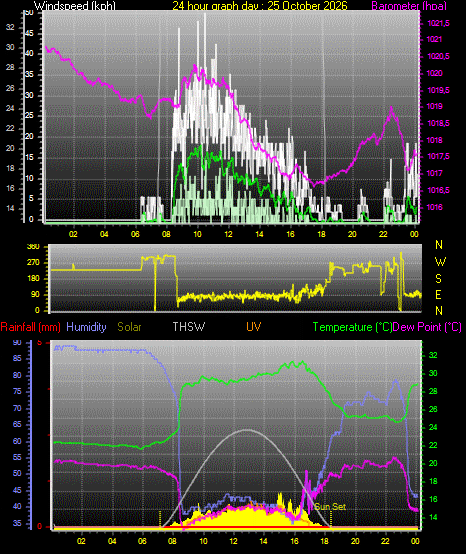Screen dimensions: 466x554
Task: Click the Barometer (hpa) axis title
Action: pyautogui.click(x=409, y=6)
